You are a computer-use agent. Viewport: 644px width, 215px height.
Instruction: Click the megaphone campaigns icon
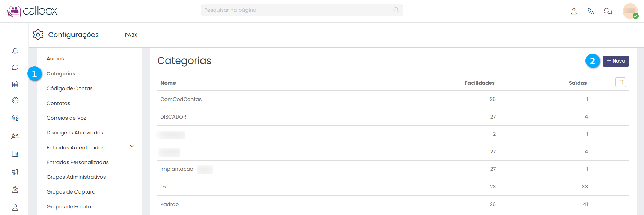15,172
